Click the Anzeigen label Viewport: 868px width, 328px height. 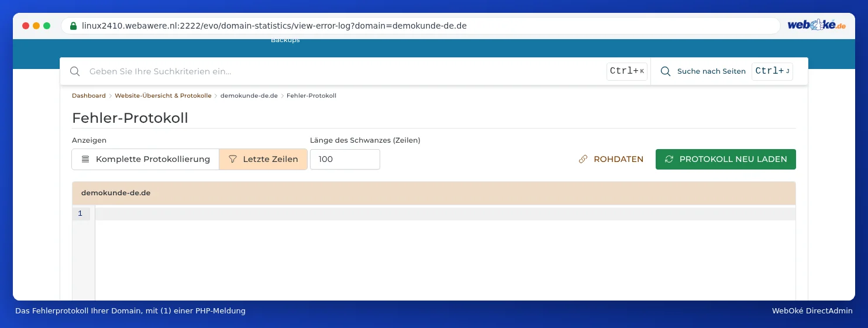[x=89, y=140]
